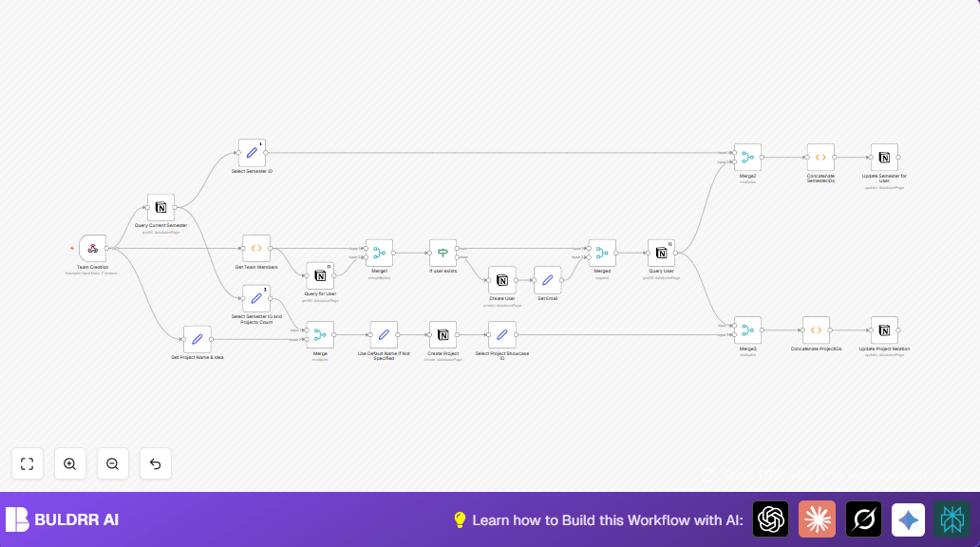980x547 pixels.
Task: Open the Select Semester ID edit node
Action: click(x=252, y=153)
